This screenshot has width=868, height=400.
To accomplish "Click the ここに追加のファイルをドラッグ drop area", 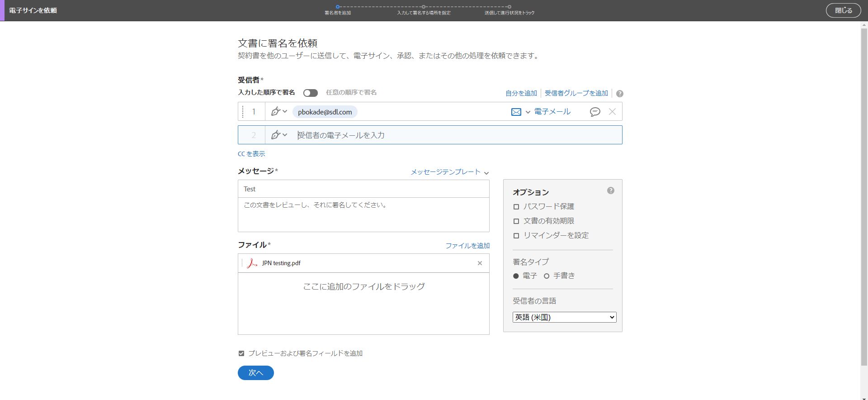I will [363, 304].
